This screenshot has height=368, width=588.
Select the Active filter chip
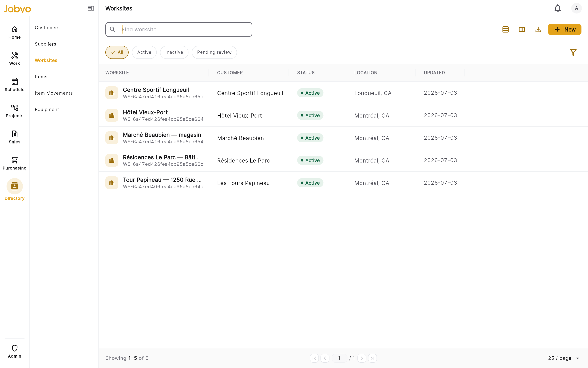click(144, 52)
